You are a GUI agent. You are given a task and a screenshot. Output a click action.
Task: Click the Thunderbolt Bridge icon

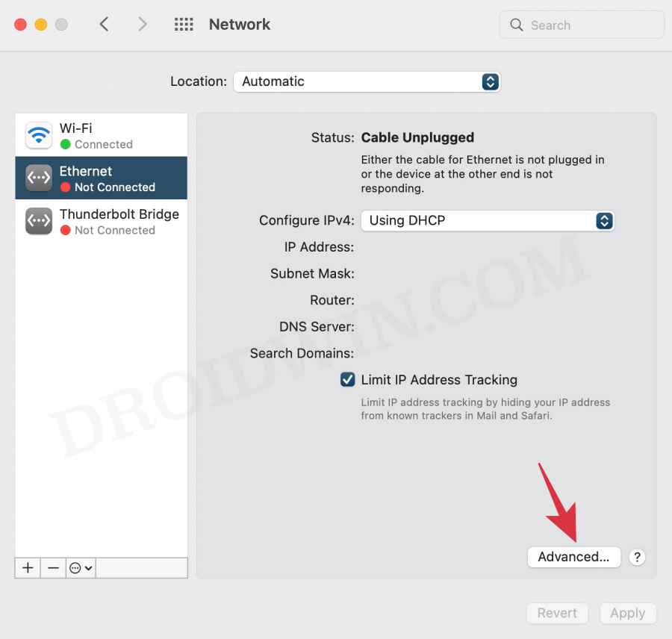pyautogui.click(x=38, y=221)
